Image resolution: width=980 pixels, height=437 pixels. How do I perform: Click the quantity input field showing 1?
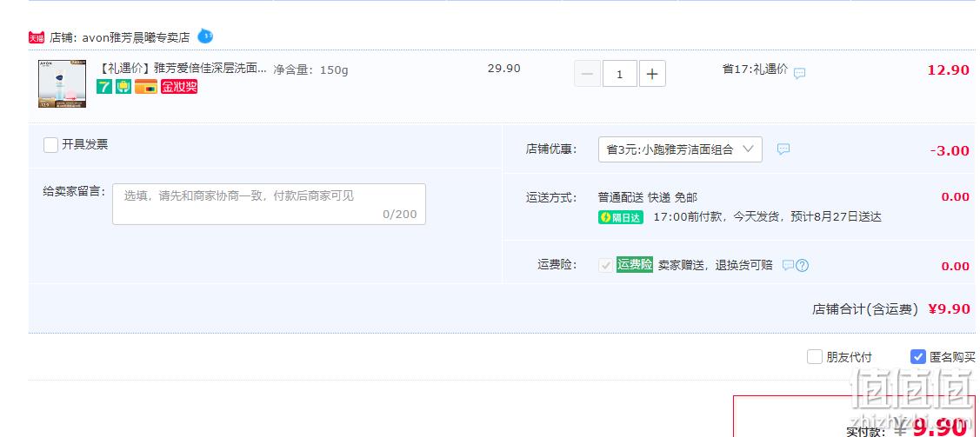click(620, 74)
